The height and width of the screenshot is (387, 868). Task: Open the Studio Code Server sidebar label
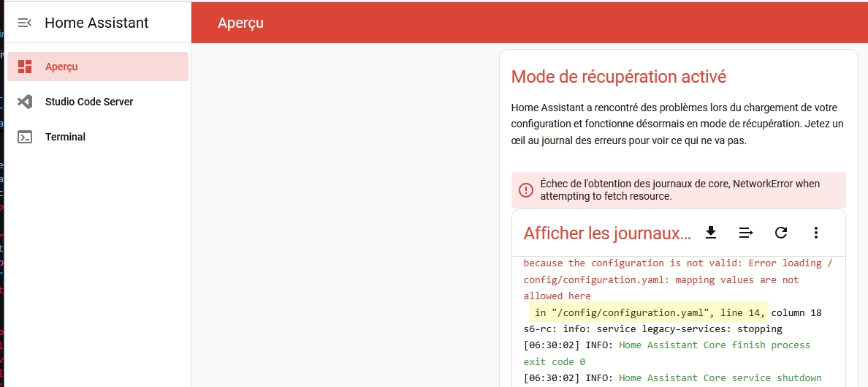pos(89,102)
